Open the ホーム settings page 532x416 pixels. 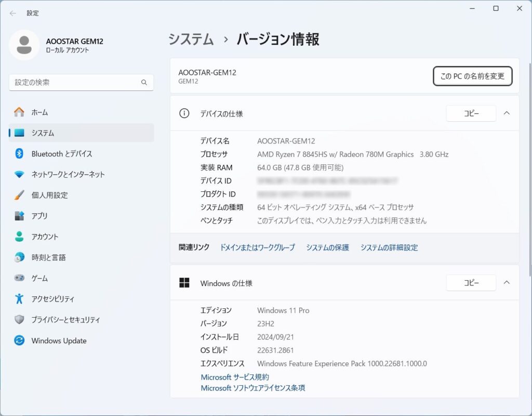coord(82,112)
